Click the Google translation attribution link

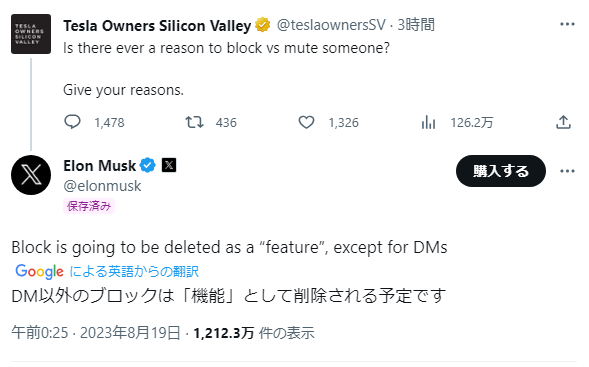tap(107, 271)
